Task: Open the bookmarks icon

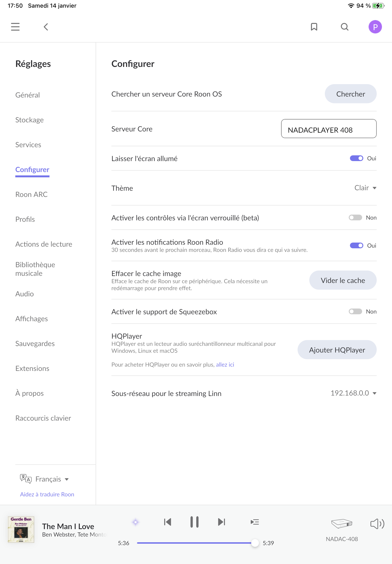Action: point(314,27)
